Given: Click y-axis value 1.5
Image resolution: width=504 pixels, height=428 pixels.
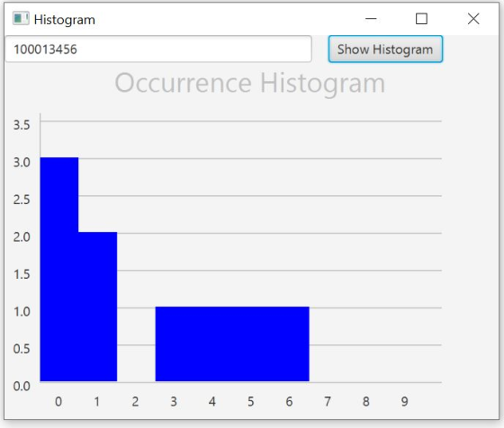Looking at the screenshot, I should click(22, 274).
